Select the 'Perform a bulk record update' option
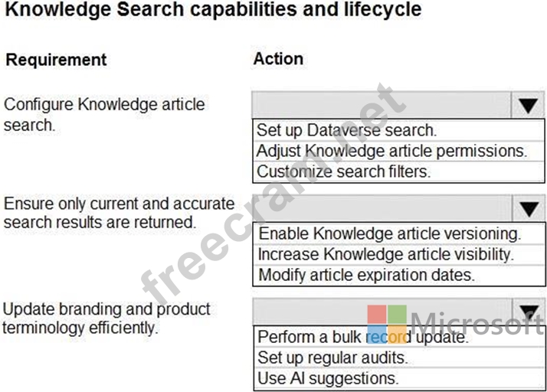 click(362, 337)
